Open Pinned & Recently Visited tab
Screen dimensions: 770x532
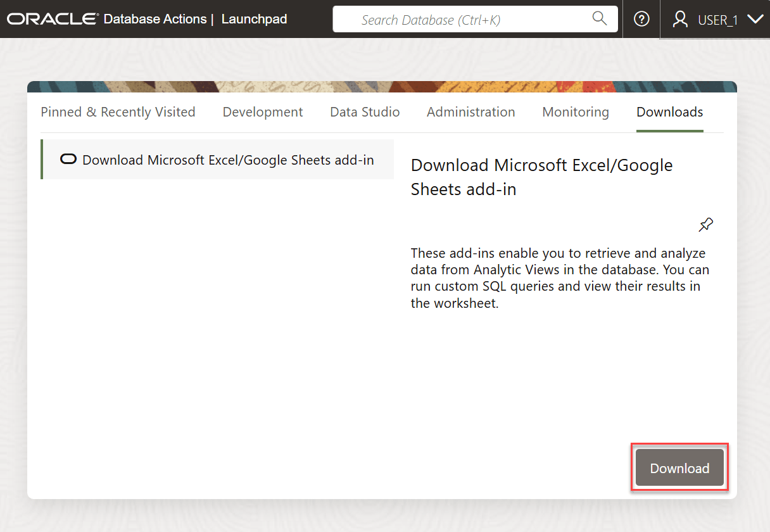pyautogui.click(x=118, y=111)
